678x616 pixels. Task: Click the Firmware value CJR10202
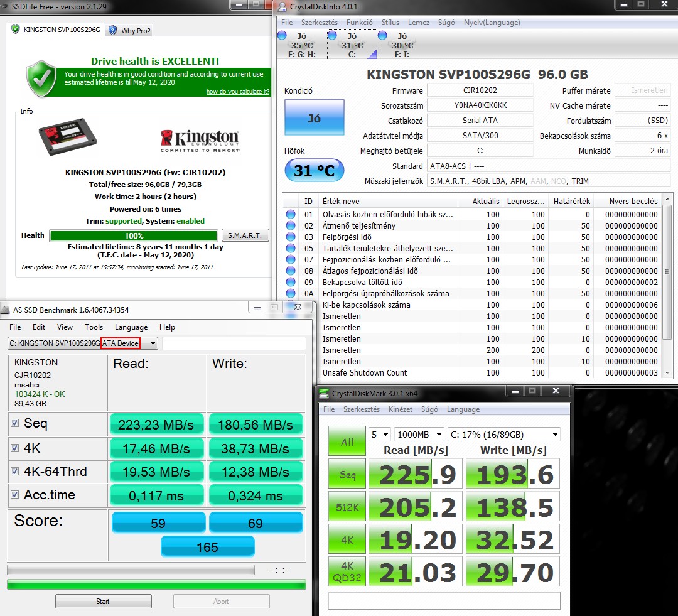pos(480,90)
